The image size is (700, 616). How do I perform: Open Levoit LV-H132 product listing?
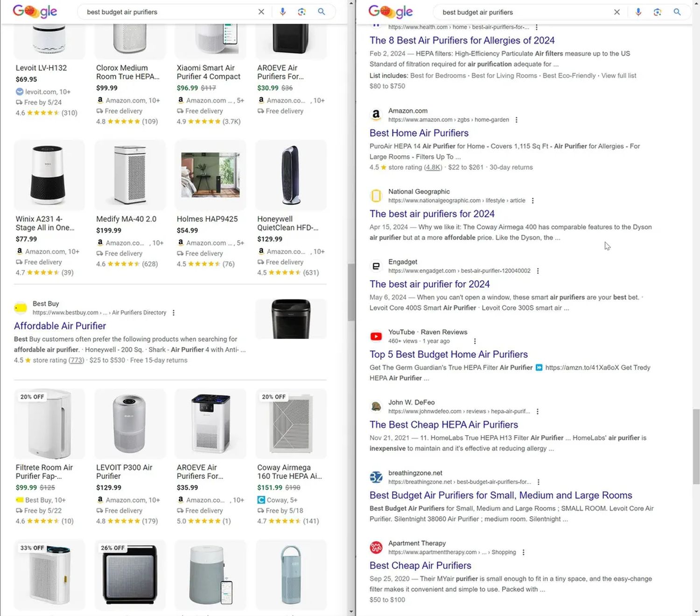click(x=41, y=68)
